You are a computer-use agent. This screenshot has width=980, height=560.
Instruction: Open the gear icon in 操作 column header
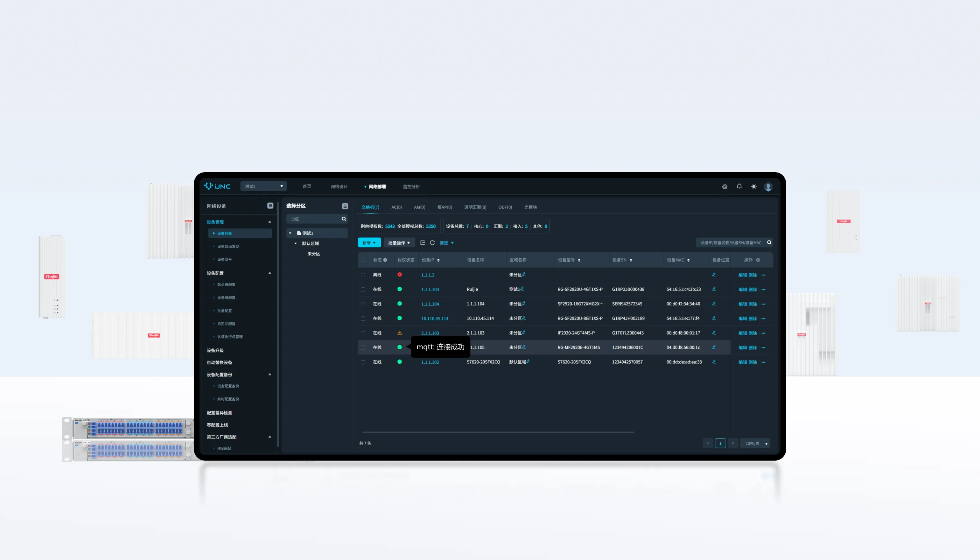point(758,260)
